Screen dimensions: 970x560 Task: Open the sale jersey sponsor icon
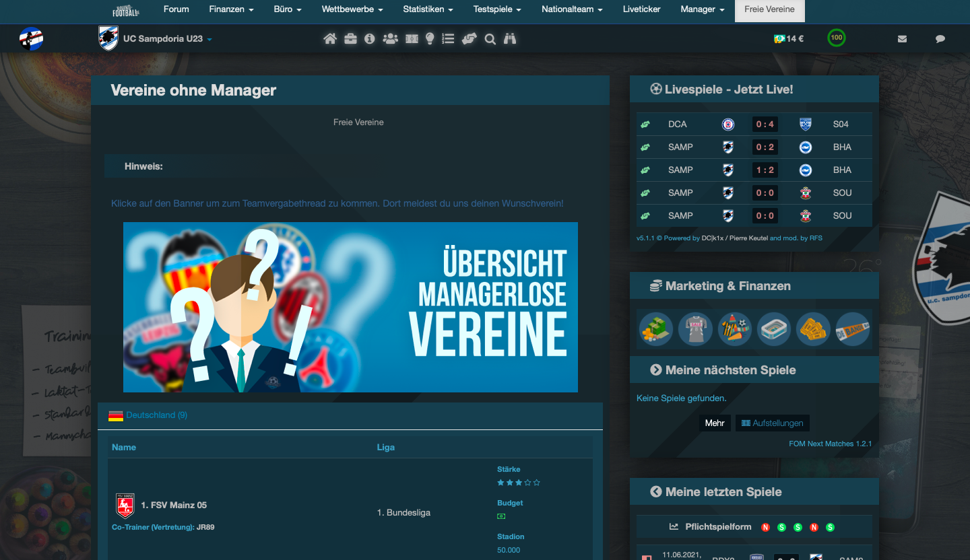695,329
